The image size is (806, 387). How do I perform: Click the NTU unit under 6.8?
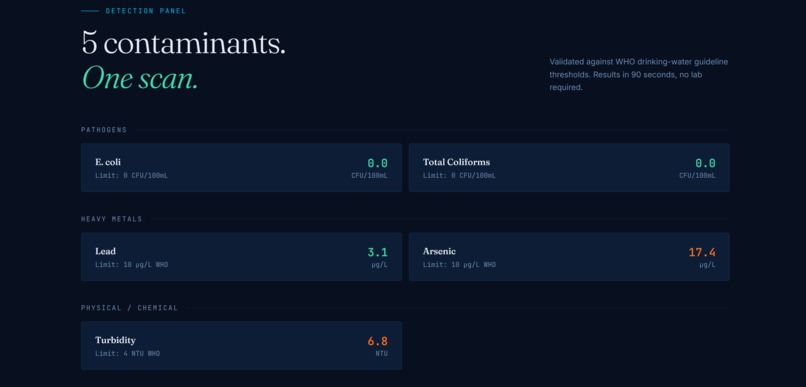point(381,354)
